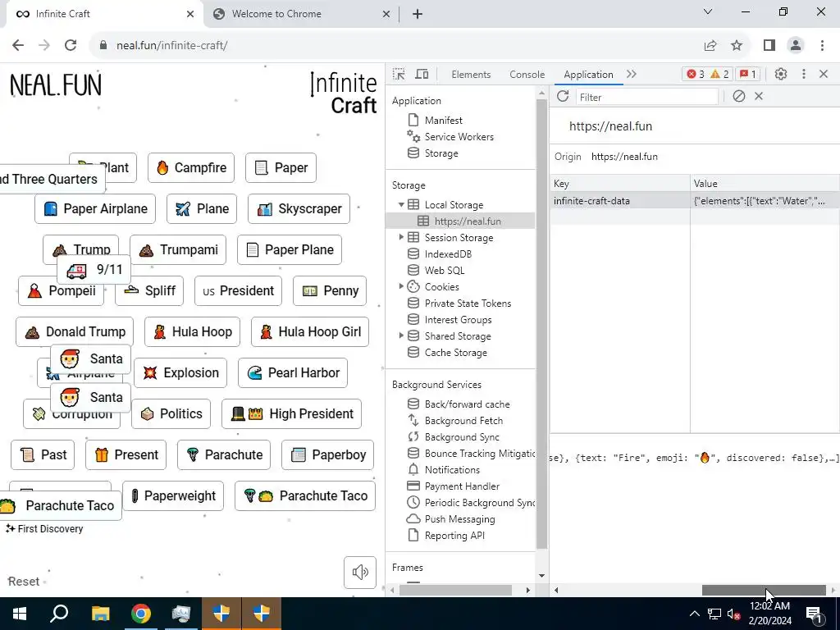The image size is (840, 630).
Task: Open File Explorer from taskbar
Action: click(100, 614)
